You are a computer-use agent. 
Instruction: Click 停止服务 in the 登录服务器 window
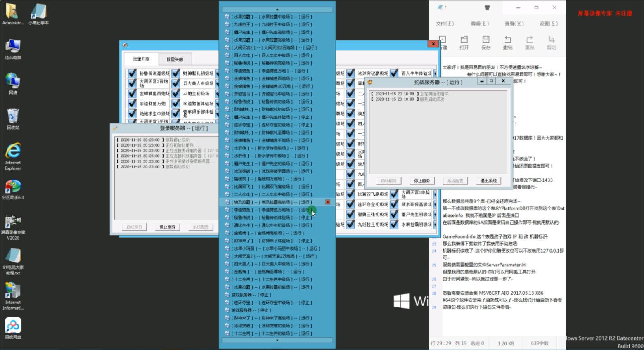click(x=168, y=227)
